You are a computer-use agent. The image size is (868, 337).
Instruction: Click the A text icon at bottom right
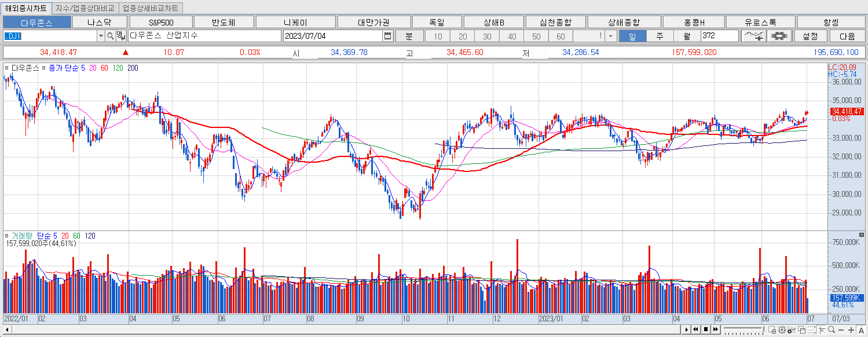point(862,330)
